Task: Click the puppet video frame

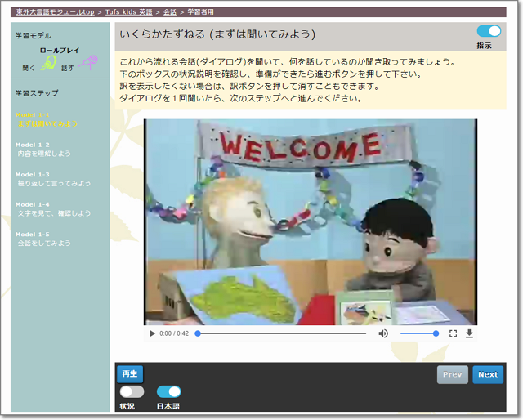Action: click(311, 221)
